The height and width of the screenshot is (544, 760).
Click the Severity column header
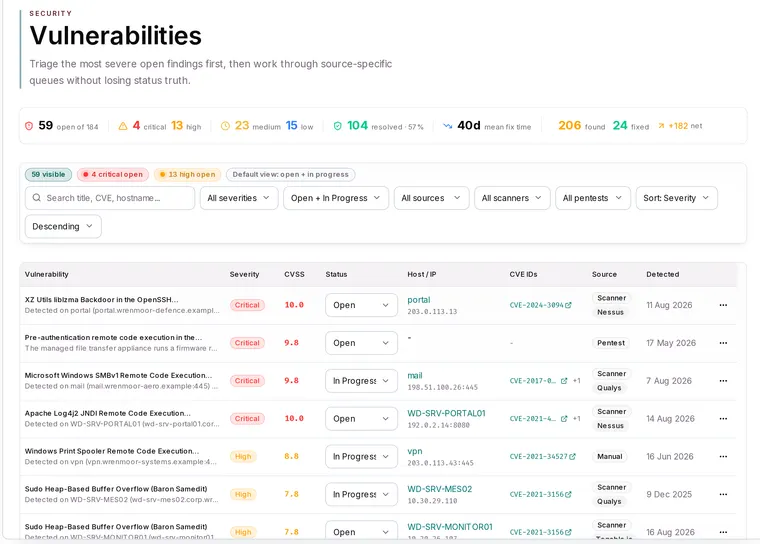click(x=244, y=274)
